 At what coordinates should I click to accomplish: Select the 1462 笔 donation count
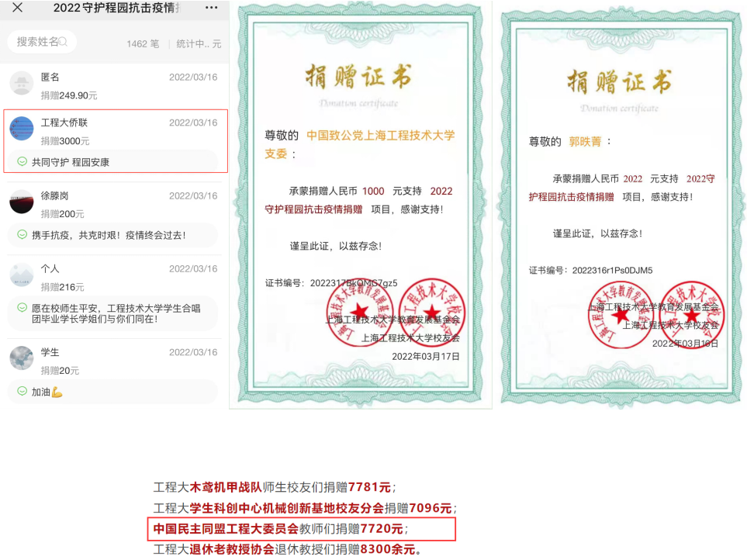143,44
